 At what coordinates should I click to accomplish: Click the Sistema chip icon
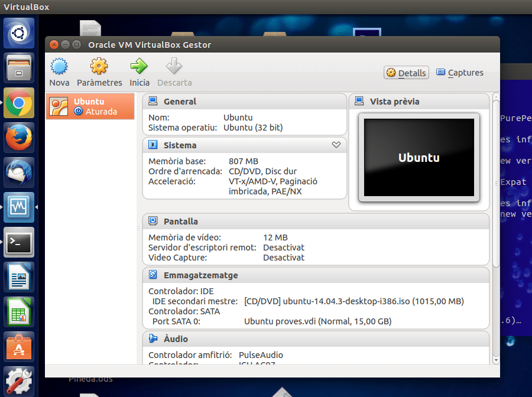click(153, 145)
